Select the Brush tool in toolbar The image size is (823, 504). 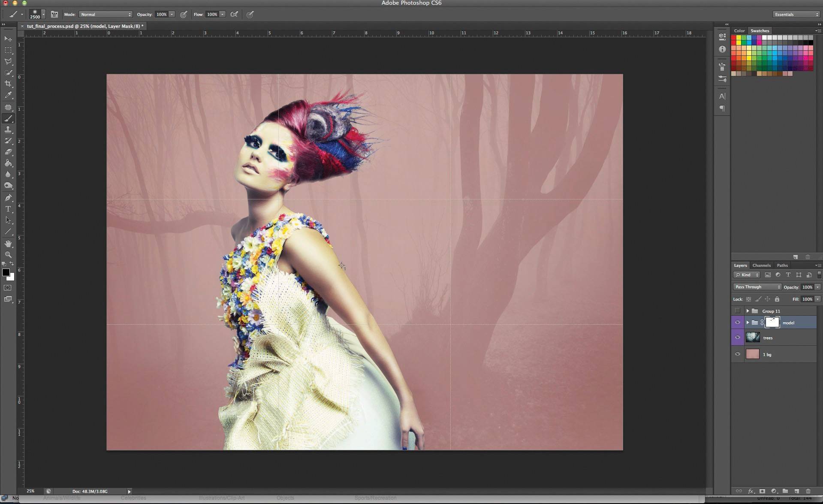click(8, 118)
